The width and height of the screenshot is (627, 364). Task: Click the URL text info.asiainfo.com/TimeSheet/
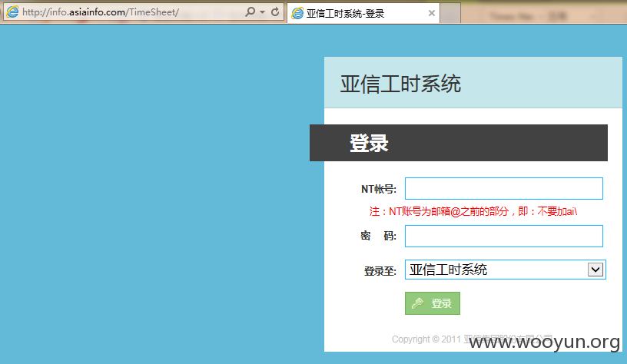coord(101,12)
